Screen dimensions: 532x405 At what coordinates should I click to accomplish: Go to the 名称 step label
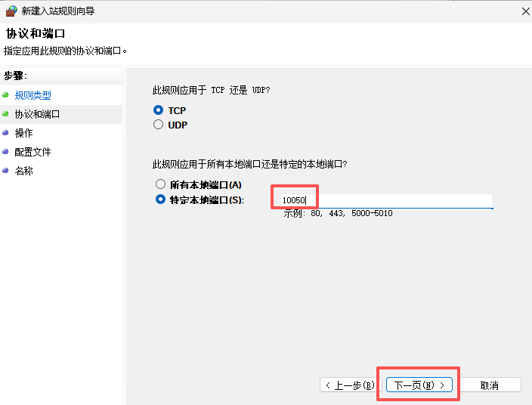tap(24, 171)
